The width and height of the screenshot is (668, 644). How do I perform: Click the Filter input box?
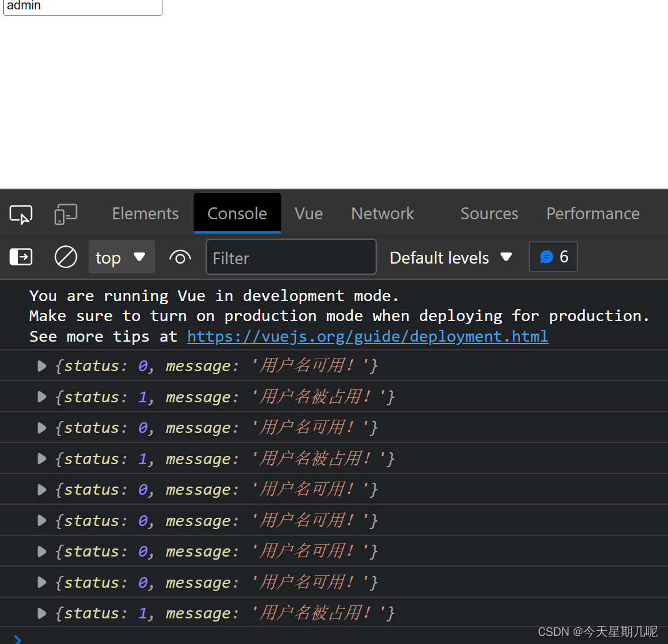[291, 257]
